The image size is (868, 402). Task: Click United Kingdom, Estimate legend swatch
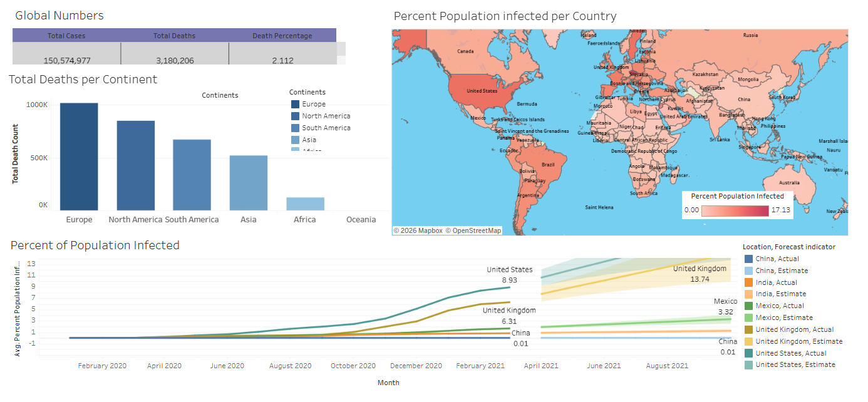click(748, 341)
